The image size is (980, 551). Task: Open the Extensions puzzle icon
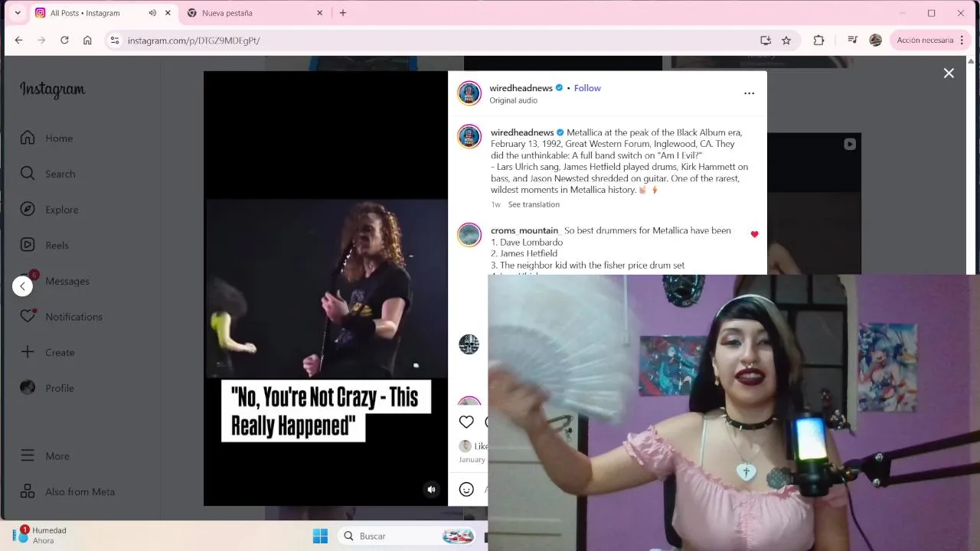coord(818,41)
